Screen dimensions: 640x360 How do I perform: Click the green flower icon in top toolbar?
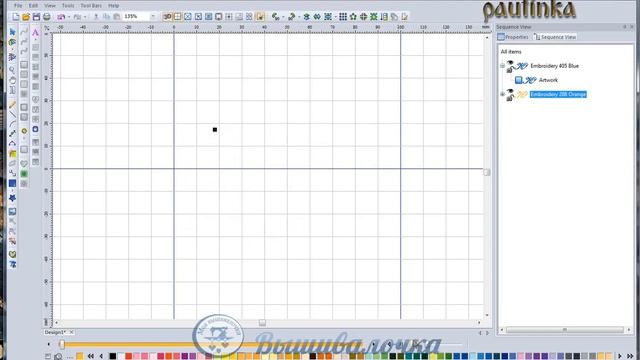click(353, 17)
